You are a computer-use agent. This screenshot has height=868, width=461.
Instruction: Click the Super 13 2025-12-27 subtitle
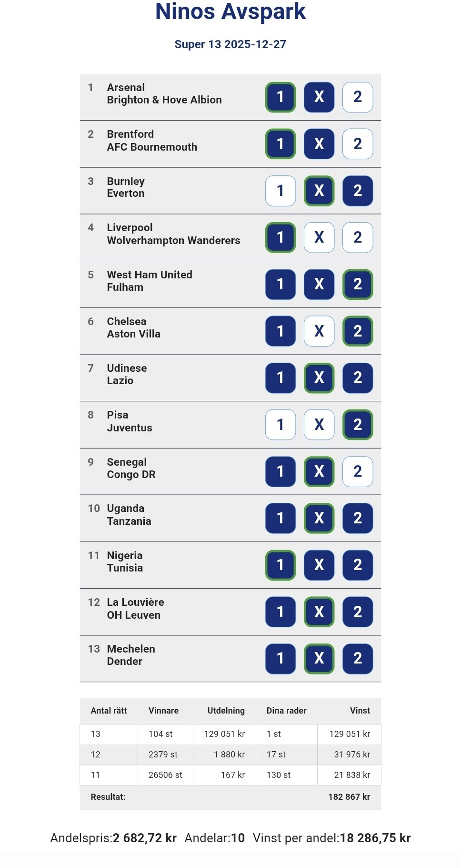coord(230,44)
